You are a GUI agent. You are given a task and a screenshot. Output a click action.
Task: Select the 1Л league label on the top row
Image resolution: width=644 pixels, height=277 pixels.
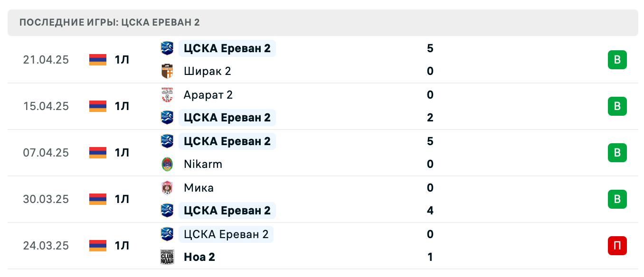click(x=122, y=59)
